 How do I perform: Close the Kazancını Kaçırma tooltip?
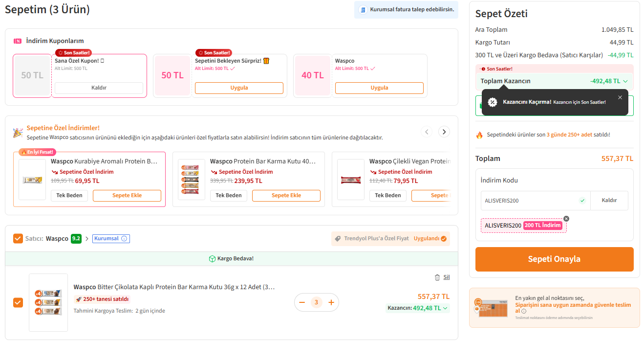[x=620, y=97]
